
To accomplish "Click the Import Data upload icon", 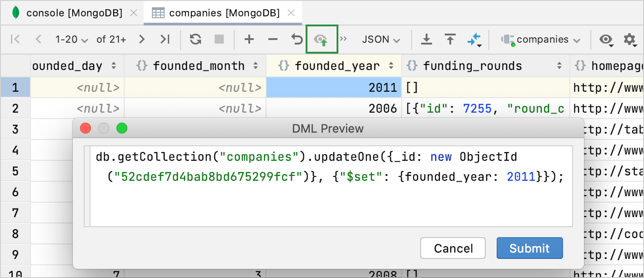I will [450, 40].
